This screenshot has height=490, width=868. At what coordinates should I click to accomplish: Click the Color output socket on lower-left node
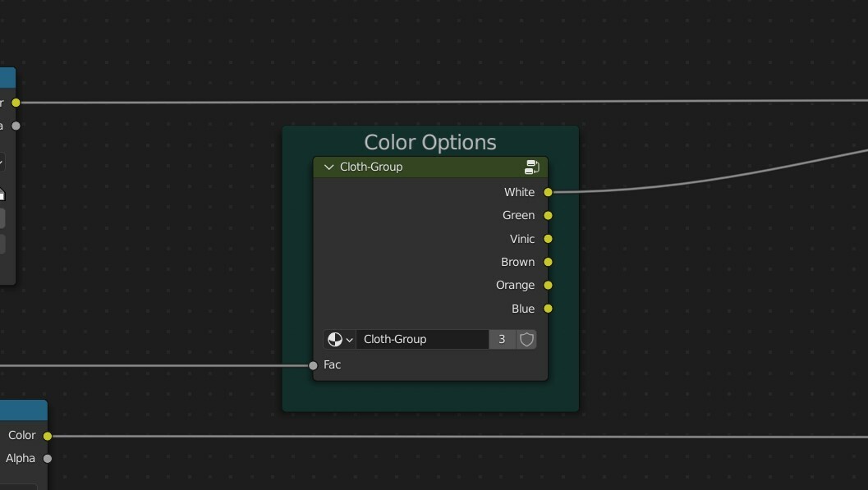(x=48, y=437)
